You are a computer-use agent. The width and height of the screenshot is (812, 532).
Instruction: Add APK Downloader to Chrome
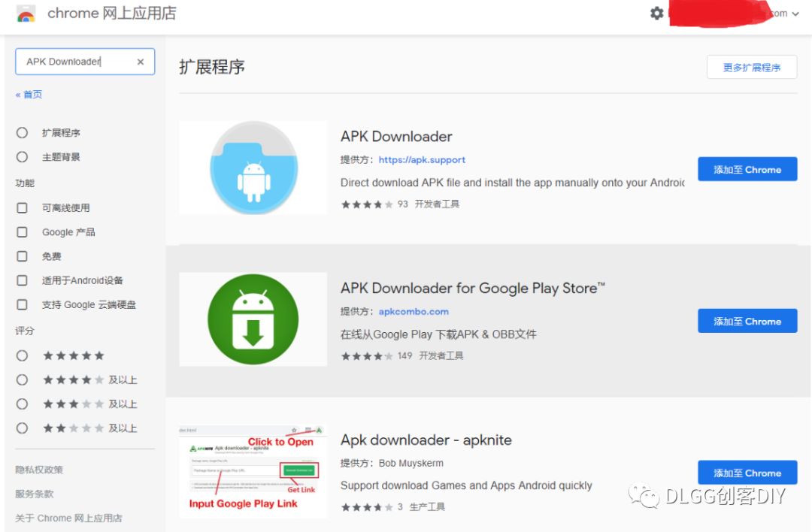point(747,169)
